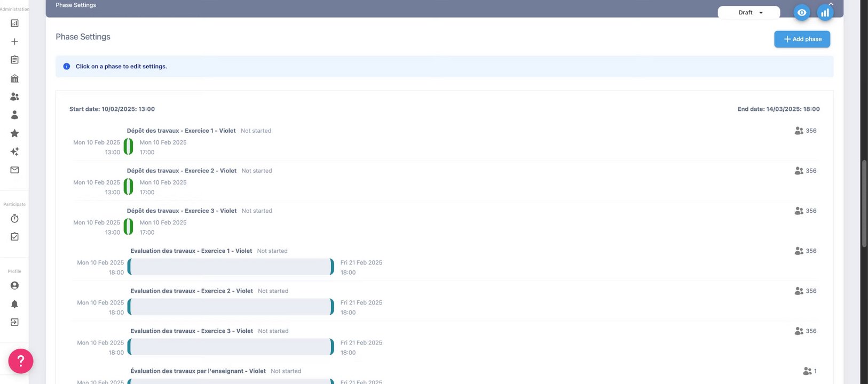Screen dimensions: 868x384
Task: Click the logout exit icon
Action: pyautogui.click(x=14, y=322)
